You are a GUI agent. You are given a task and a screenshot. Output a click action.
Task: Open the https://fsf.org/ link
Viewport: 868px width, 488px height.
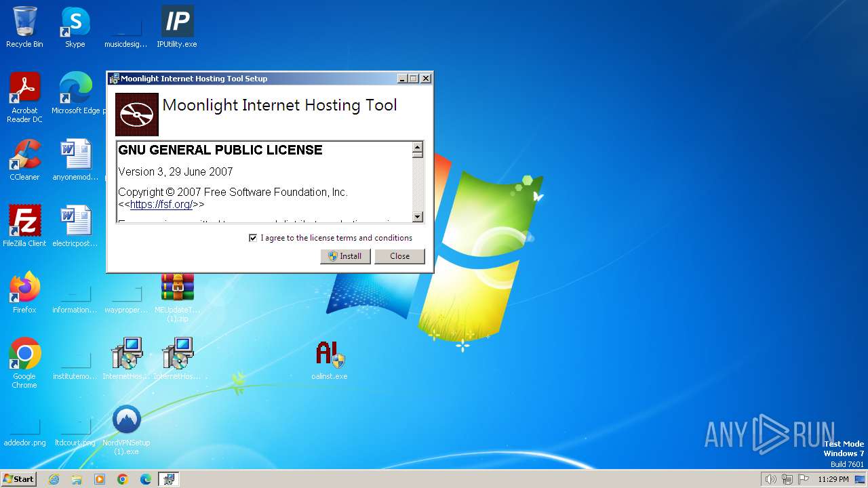point(161,204)
